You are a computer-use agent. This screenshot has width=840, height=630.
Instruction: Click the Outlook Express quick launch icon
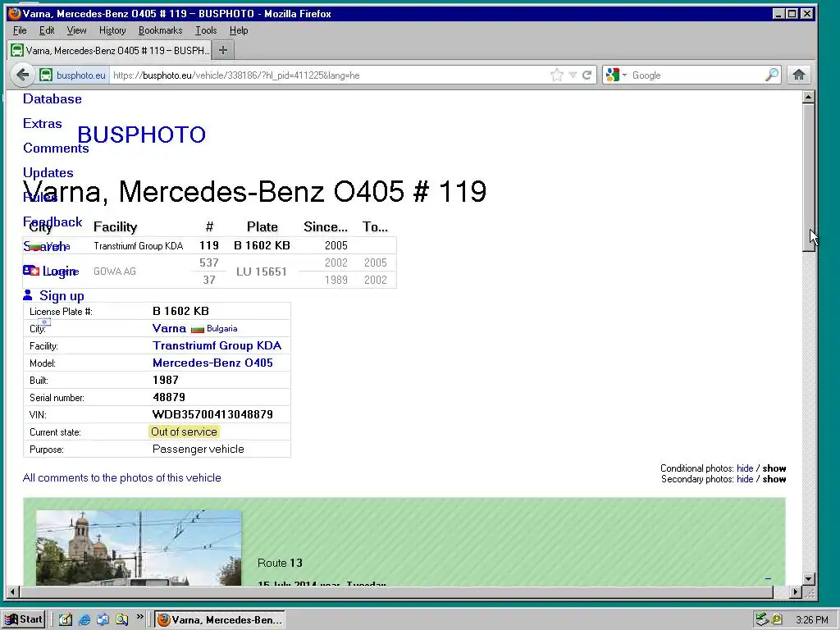pos(103,620)
